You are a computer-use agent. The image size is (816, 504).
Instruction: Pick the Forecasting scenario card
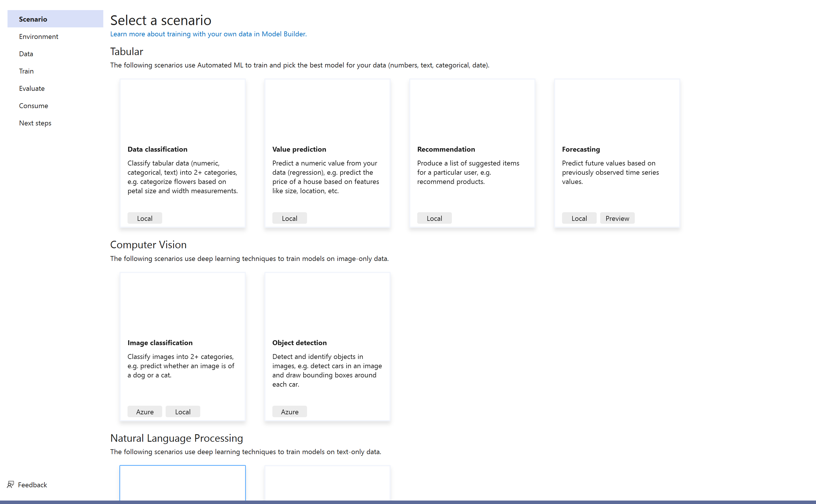tap(617, 153)
